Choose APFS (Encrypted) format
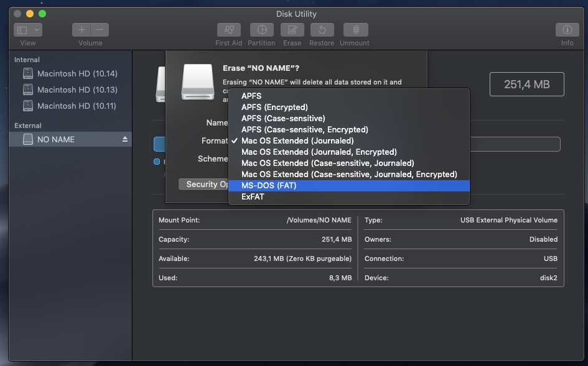This screenshot has height=366, width=588. (348, 107)
